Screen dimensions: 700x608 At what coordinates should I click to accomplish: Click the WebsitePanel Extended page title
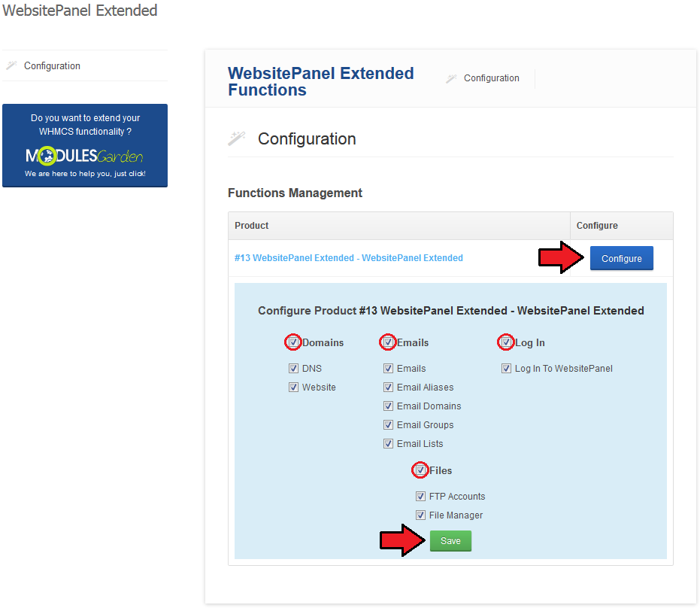point(80,11)
